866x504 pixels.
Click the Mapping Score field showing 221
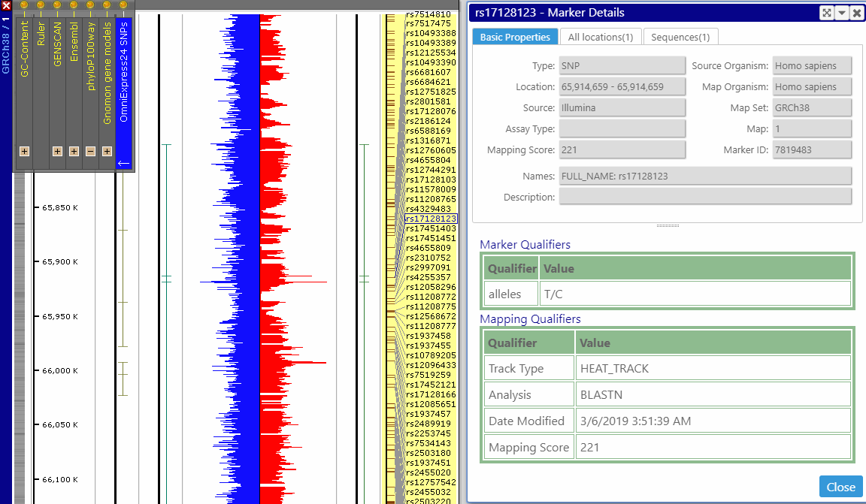pos(622,149)
